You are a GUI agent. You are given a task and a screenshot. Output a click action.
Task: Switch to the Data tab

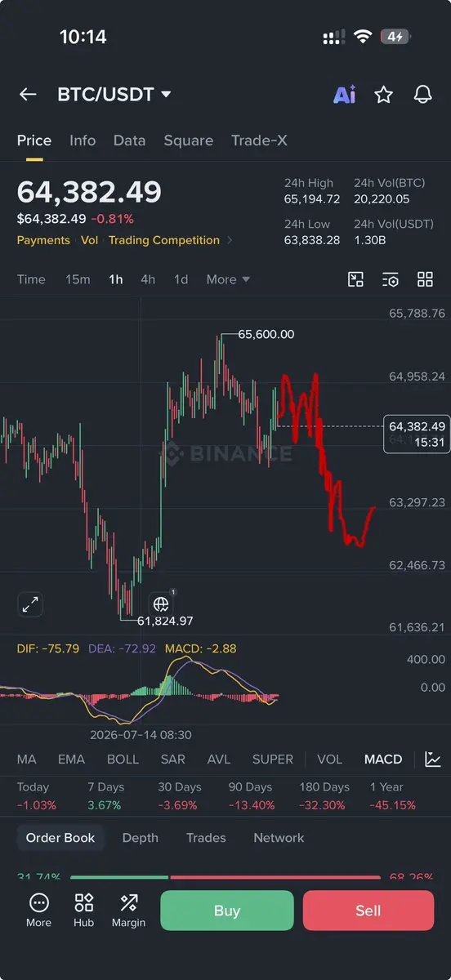point(129,140)
